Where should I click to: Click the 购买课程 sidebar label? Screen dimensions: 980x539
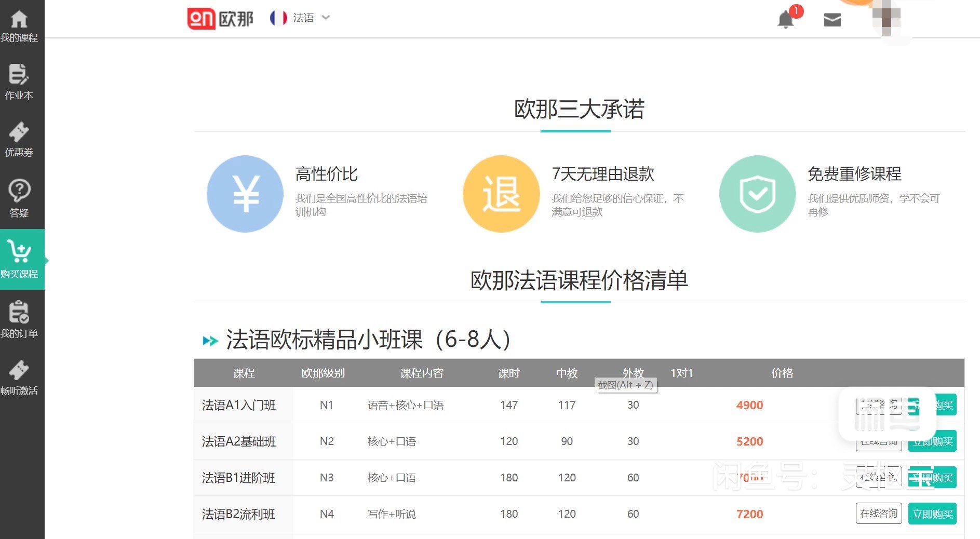coord(19,274)
